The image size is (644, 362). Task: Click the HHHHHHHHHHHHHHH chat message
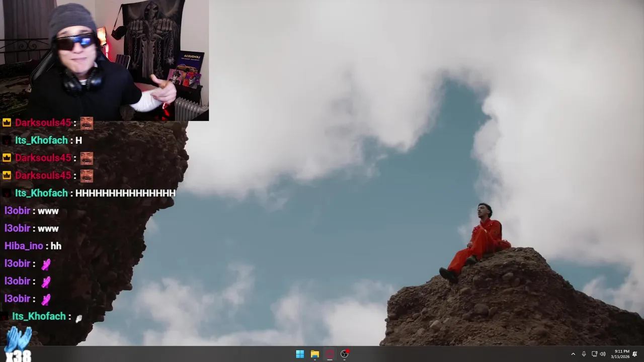(125, 193)
